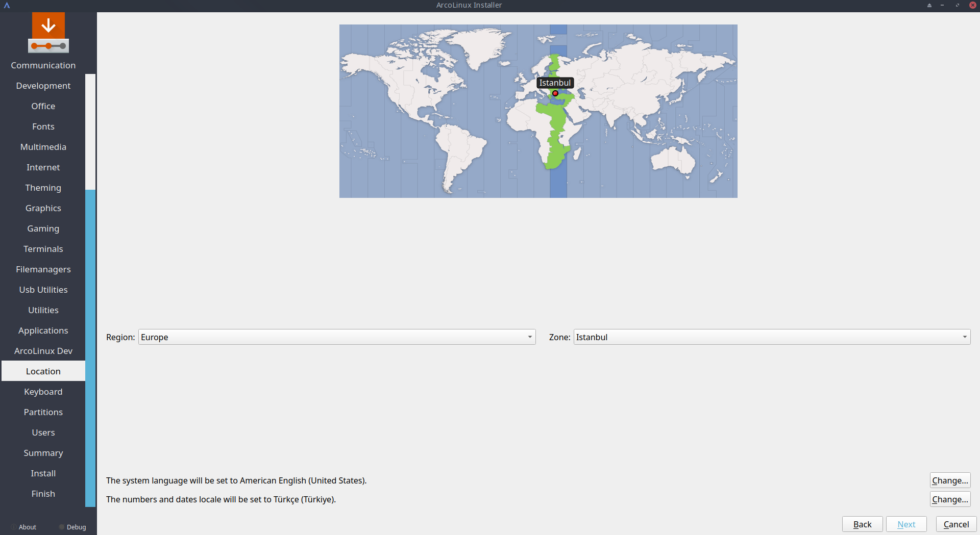Open the Applications step
The height and width of the screenshot is (535, 980).
(43, 330)
